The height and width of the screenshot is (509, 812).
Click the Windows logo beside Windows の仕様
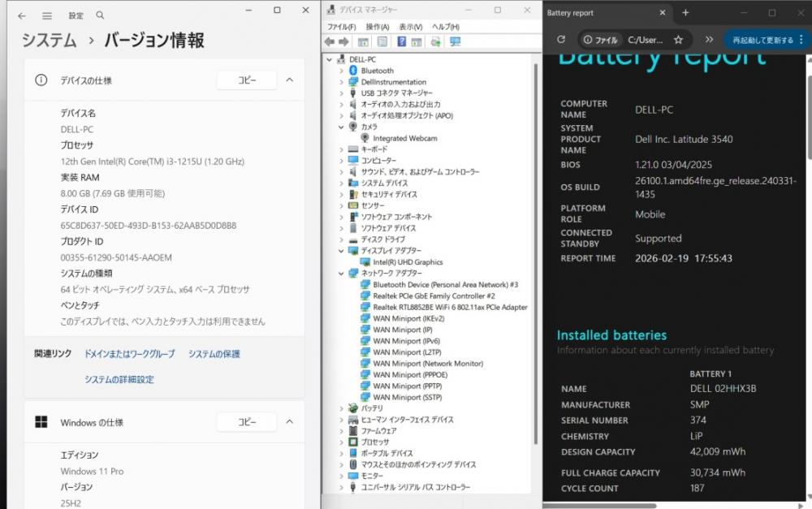(41, 422)
